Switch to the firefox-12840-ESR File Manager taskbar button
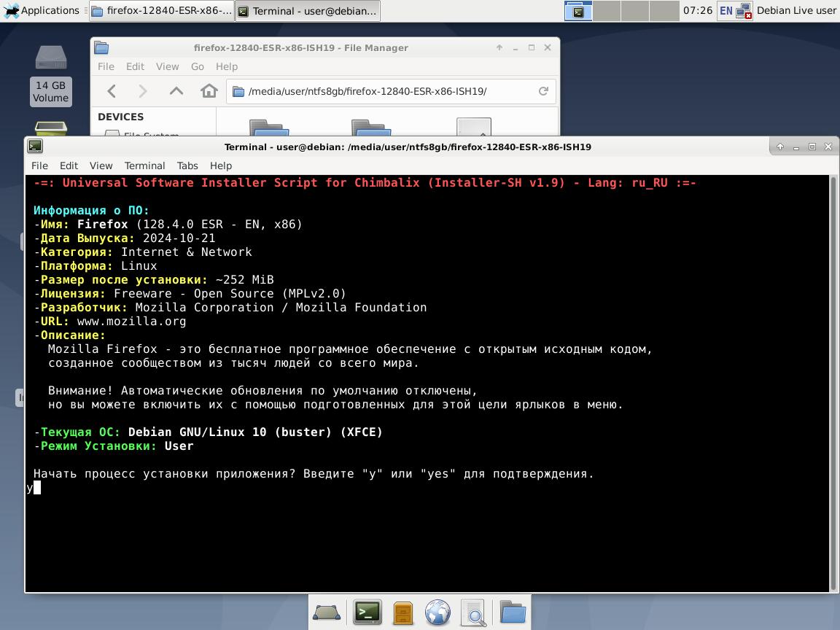The image size is (840, 630). [x=162, y=11]
